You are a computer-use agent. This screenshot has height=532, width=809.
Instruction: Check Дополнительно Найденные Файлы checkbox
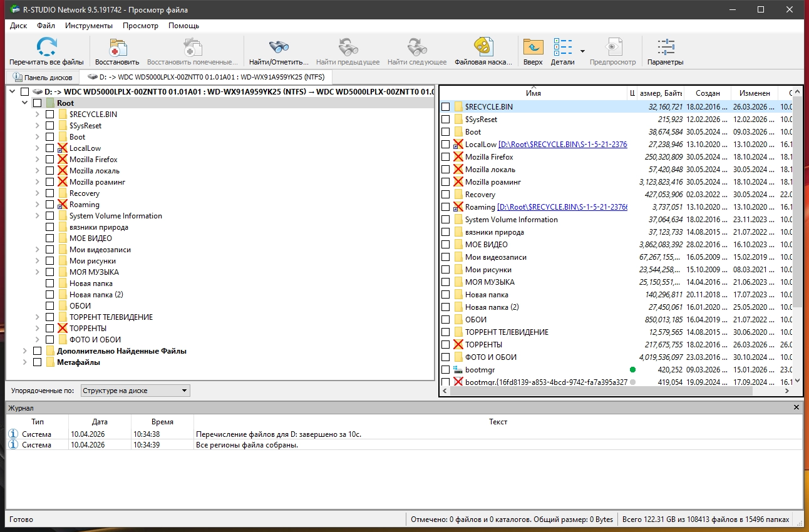click(38, 351)
